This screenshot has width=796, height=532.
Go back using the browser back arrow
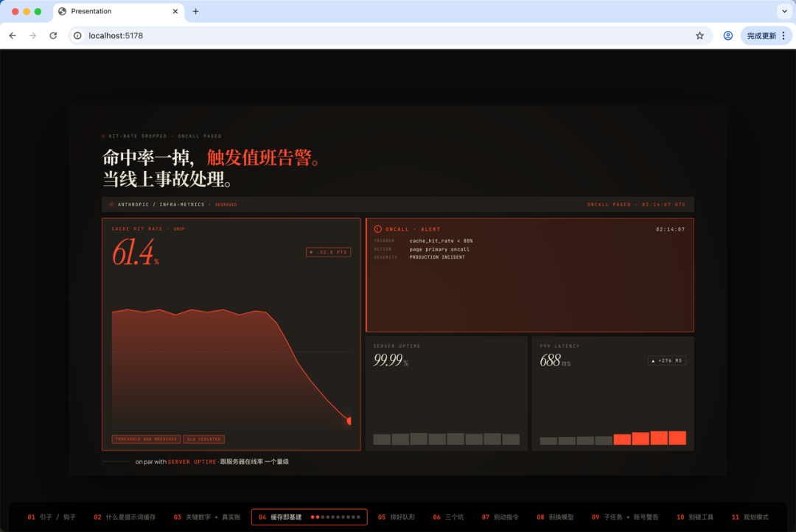tap(13, 35)
